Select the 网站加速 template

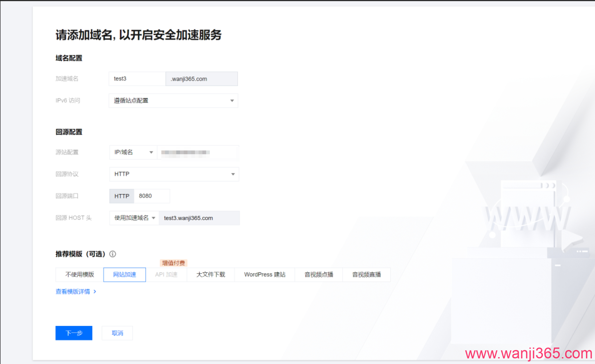(124, 275)
